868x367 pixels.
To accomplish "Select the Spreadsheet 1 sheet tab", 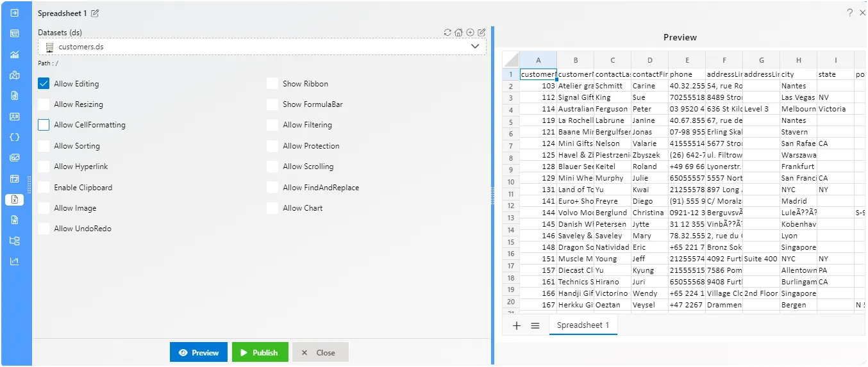I will (583, 325).
